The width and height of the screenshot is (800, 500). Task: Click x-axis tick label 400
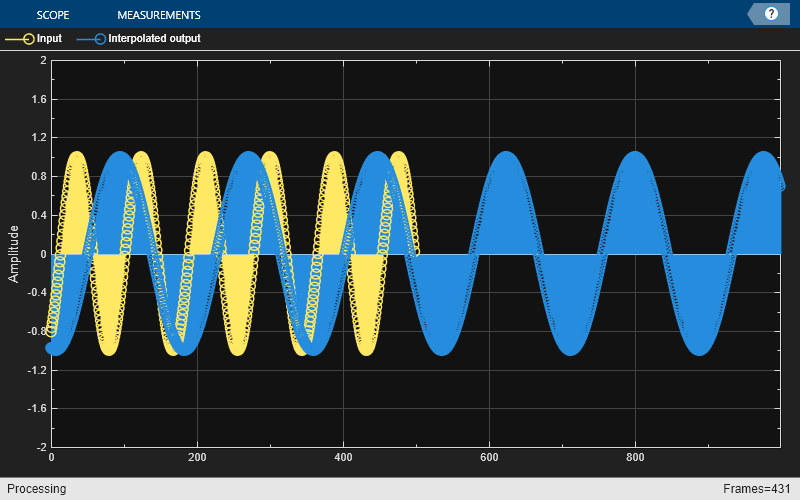(343, 458)
